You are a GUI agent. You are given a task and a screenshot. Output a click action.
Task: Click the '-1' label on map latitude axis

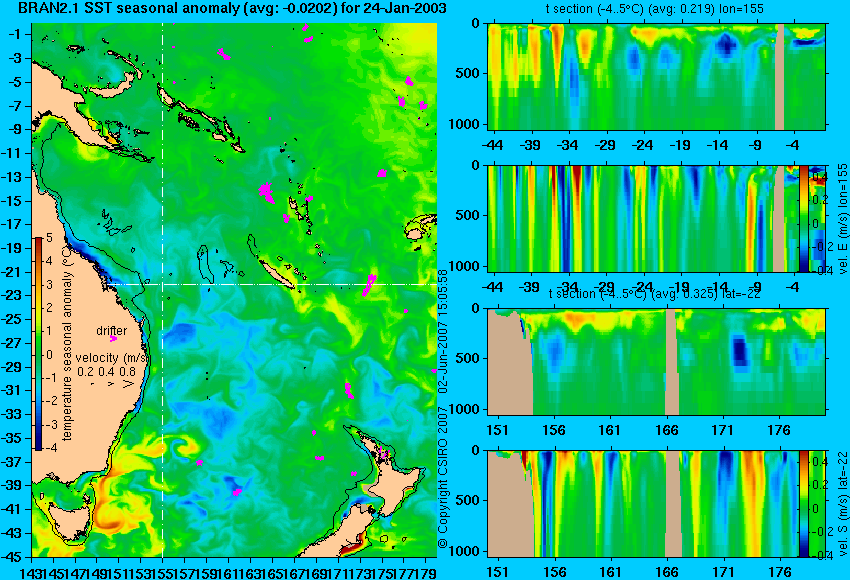(x=14, y=34)
